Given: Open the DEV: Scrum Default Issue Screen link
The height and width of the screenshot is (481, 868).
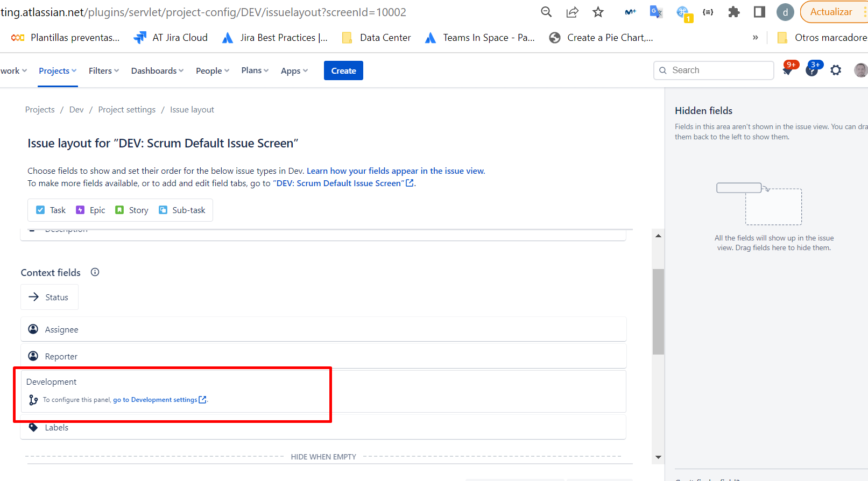Looking at the screenshot, I should 343,183.
